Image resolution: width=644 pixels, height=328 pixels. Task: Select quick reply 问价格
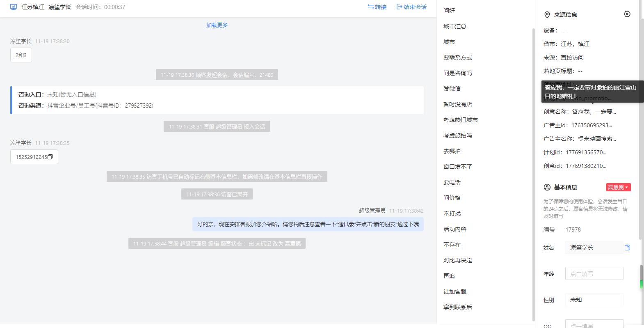(x=452, y=198)
